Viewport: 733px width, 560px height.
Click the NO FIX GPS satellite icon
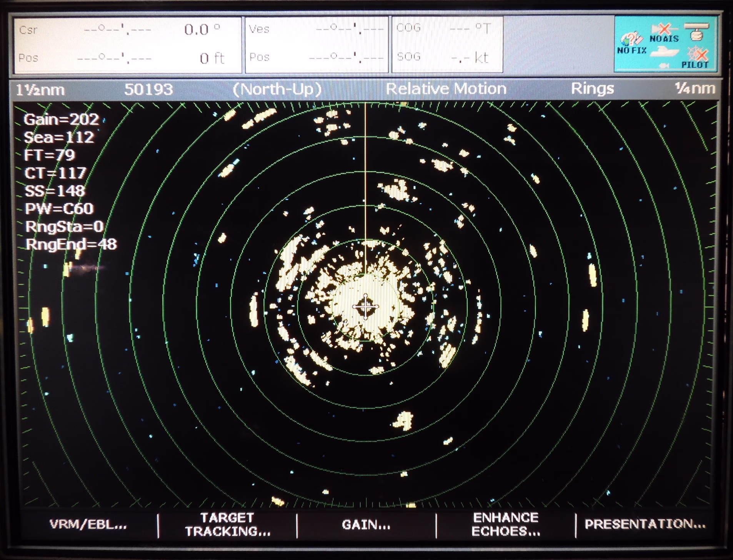pos(631,42)
